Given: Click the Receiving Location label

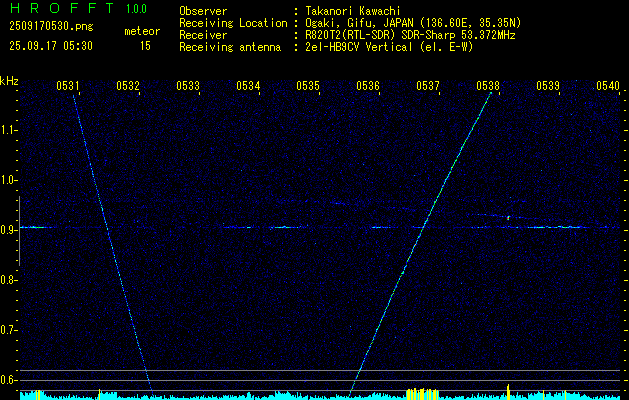Looking at the screenshot, I should tap(233, 23).
